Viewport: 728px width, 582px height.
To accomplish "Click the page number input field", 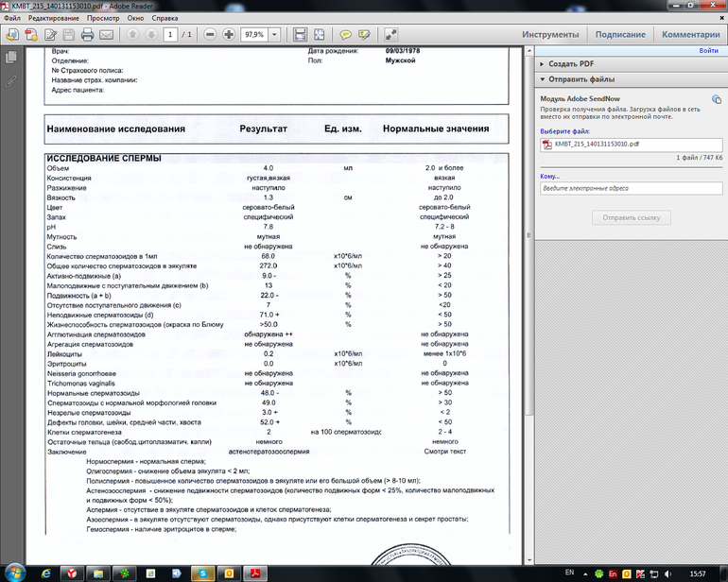I will tap(170, 34).
